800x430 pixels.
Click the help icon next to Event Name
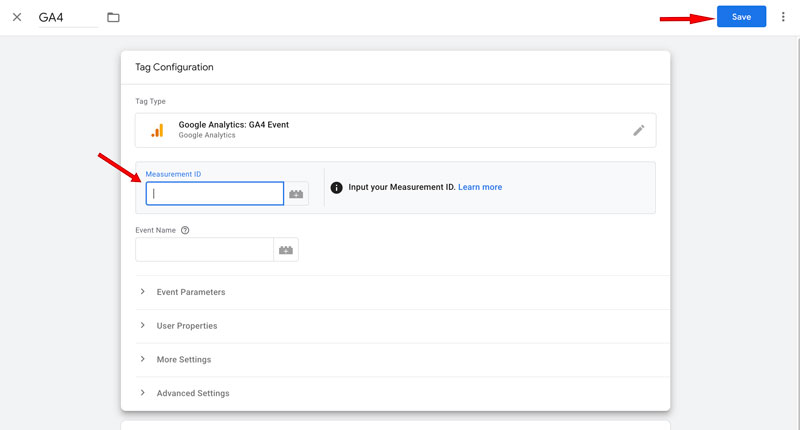(x=185, y=230)
